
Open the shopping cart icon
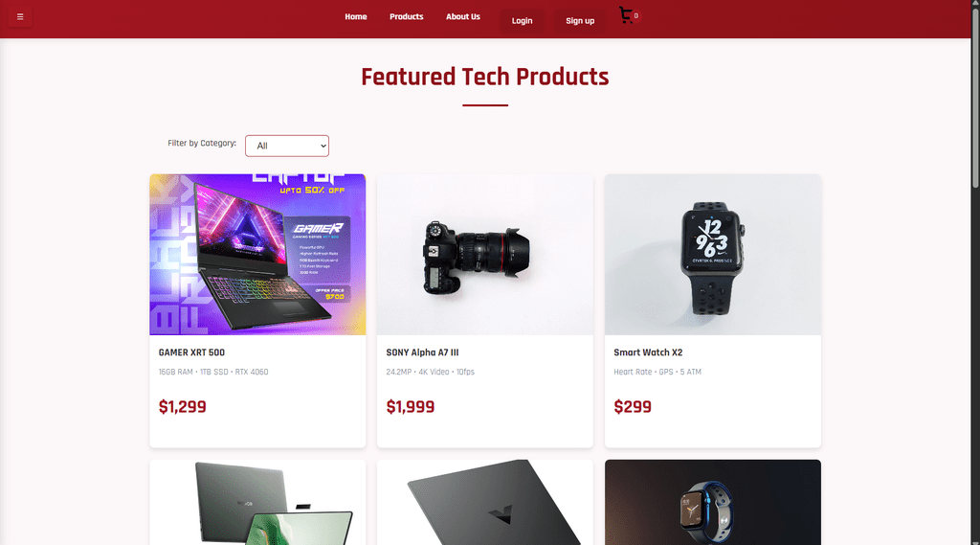click(626, 15)
